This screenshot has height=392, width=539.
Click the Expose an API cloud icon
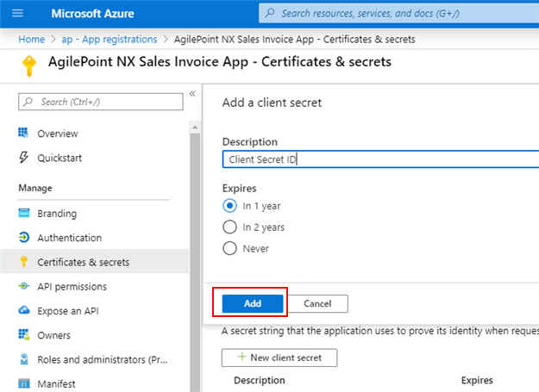point(24,310)
